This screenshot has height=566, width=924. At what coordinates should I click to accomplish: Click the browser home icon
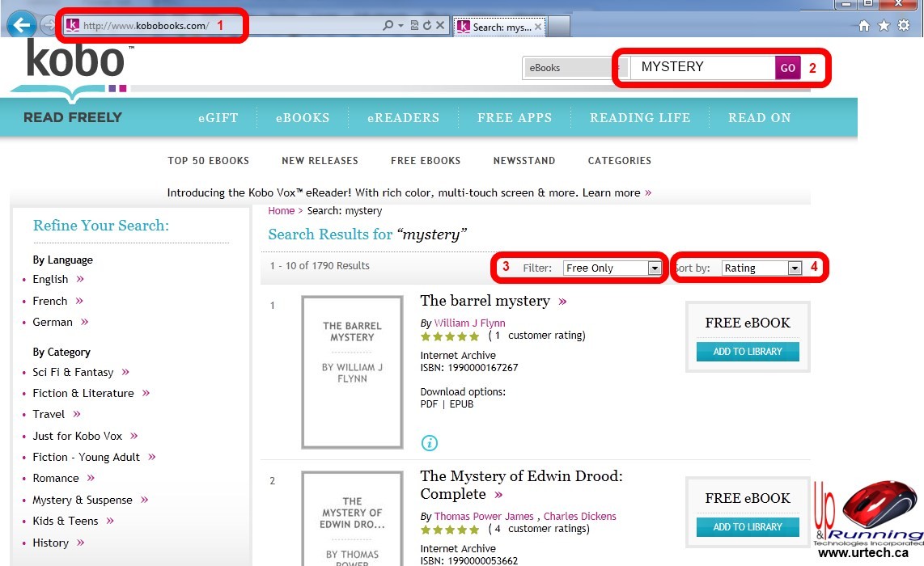pos(864,26)
